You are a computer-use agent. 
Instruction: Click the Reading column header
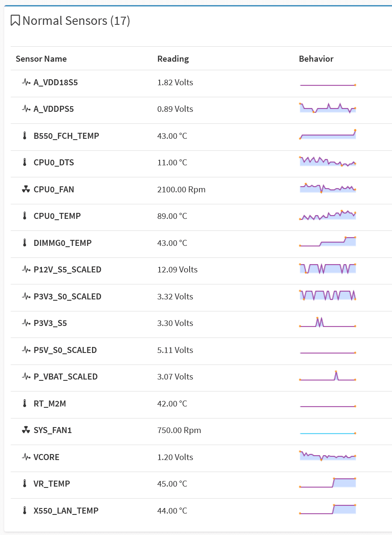(173, 59)
